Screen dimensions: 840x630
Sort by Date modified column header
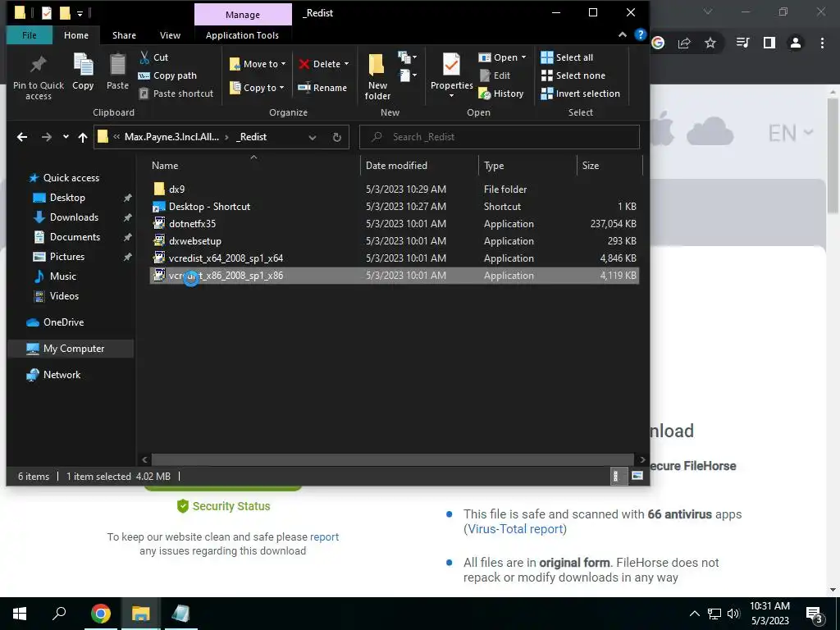pyautogui.click(x=396, y=166)
